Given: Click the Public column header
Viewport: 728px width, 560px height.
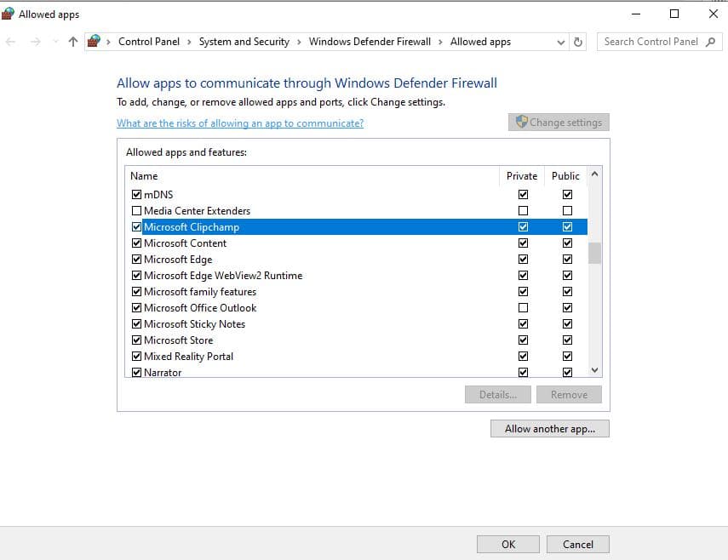Looking at the screenshot, I should tap(565, 176).
